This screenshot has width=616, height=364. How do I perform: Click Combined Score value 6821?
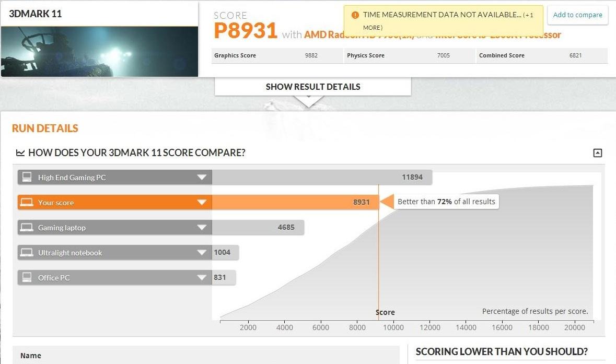(x=575, y=55)
